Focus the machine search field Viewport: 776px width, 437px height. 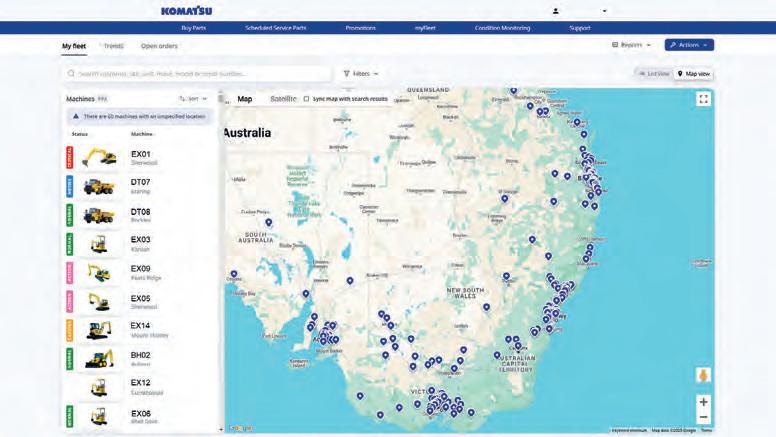click(x=197, y=74)
